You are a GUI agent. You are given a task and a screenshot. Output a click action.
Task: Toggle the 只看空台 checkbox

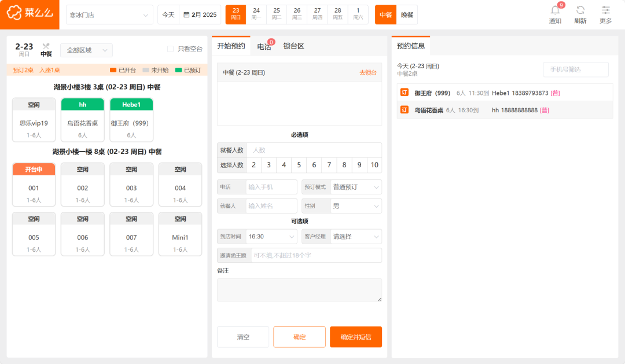(x=170, y=49)
